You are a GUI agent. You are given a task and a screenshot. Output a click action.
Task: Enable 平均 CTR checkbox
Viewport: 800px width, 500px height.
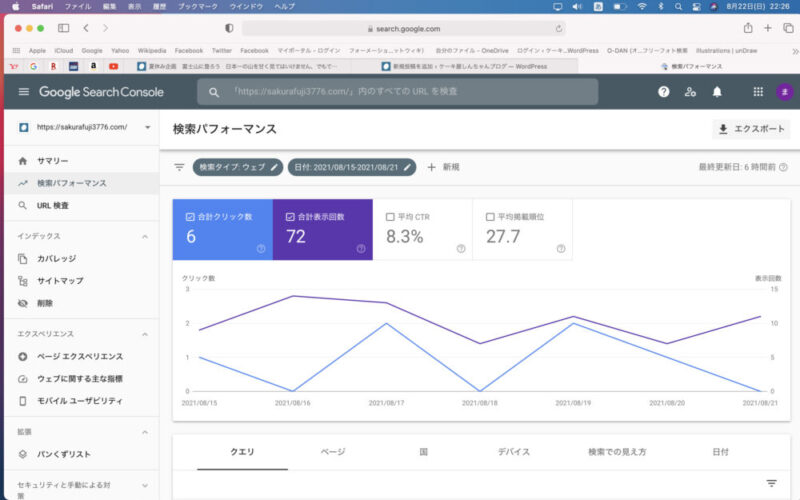coord(390,217)
